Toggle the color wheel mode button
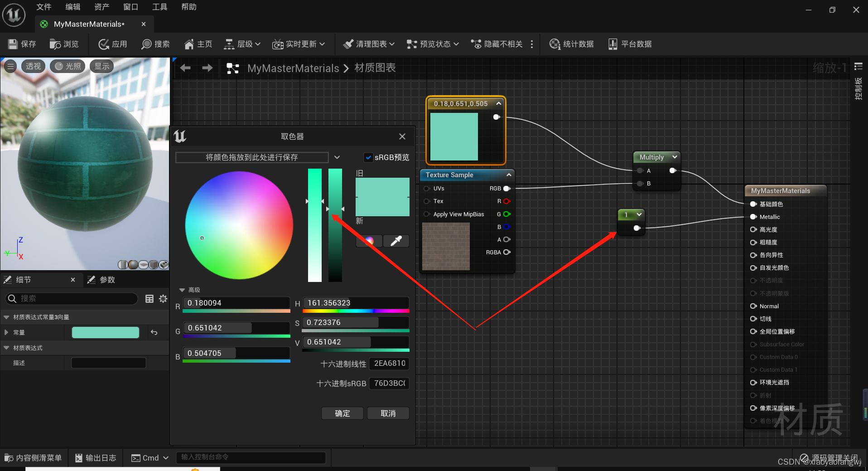The height and width of the screenshot is (471, 868). point(369,241)
